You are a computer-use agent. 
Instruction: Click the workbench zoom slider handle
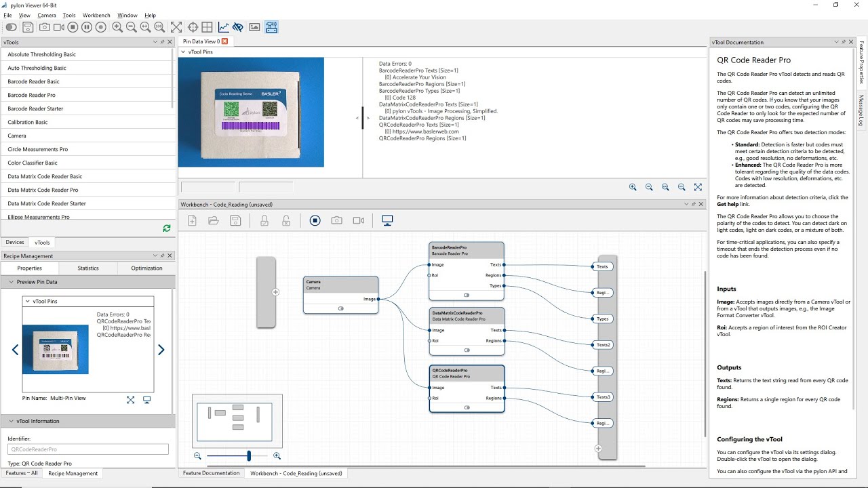(x=249, y=456)
